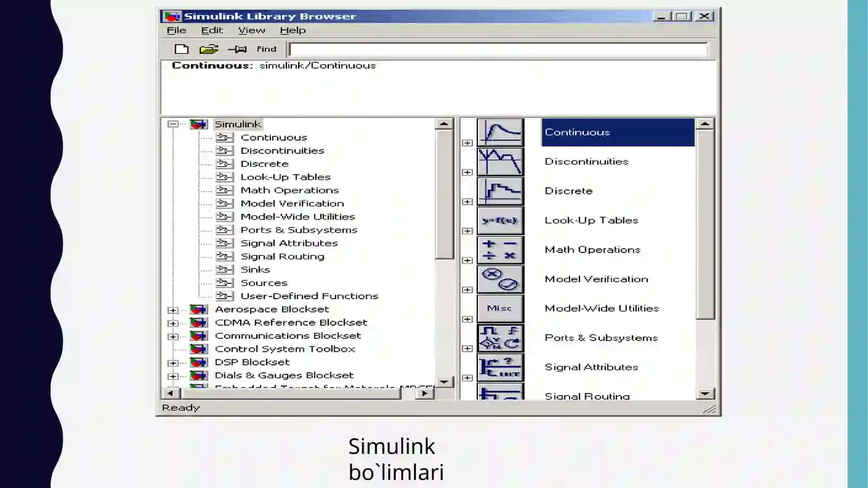
Task: Click the Dials & Gauges Blockset icon
Action: (x=199, y=376)
